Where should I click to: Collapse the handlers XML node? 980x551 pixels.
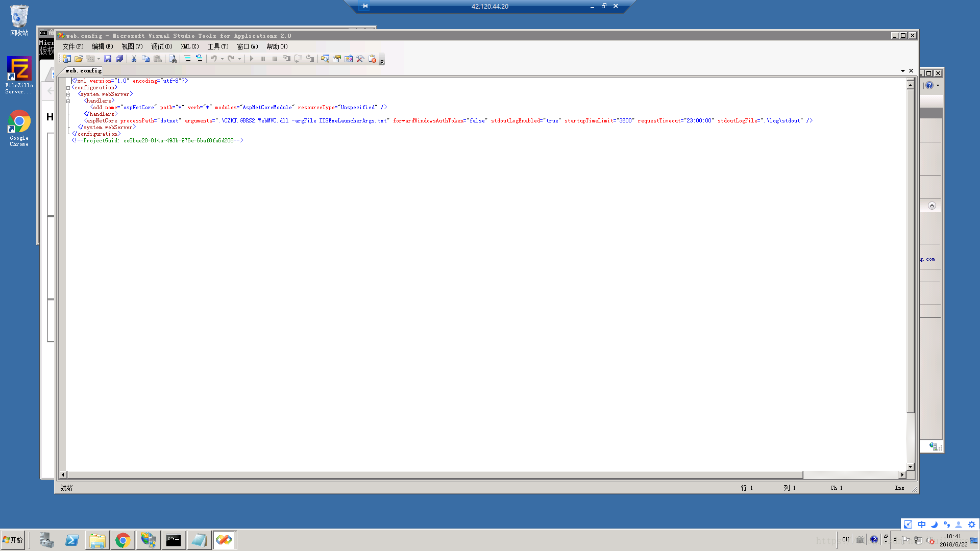point(68,101)
